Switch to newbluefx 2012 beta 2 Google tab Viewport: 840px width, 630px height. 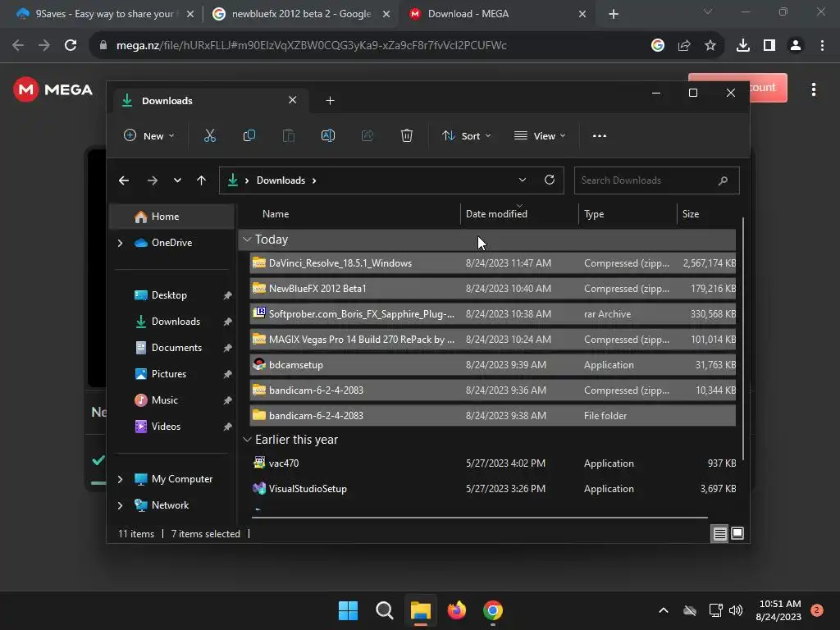coord(301,14)
